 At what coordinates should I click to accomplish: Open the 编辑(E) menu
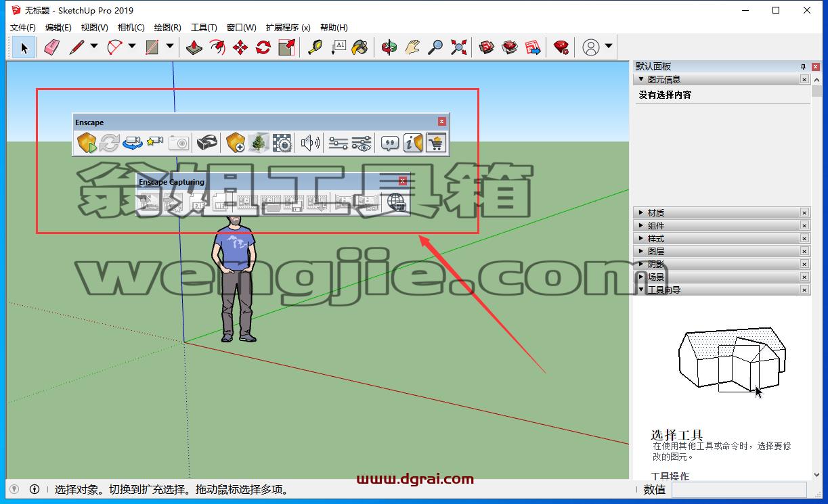tap(58, 28)
